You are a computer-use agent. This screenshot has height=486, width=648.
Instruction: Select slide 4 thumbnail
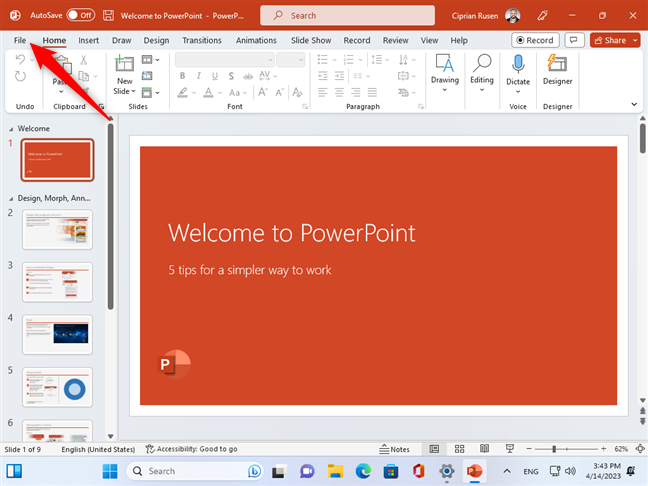(57, 334)
